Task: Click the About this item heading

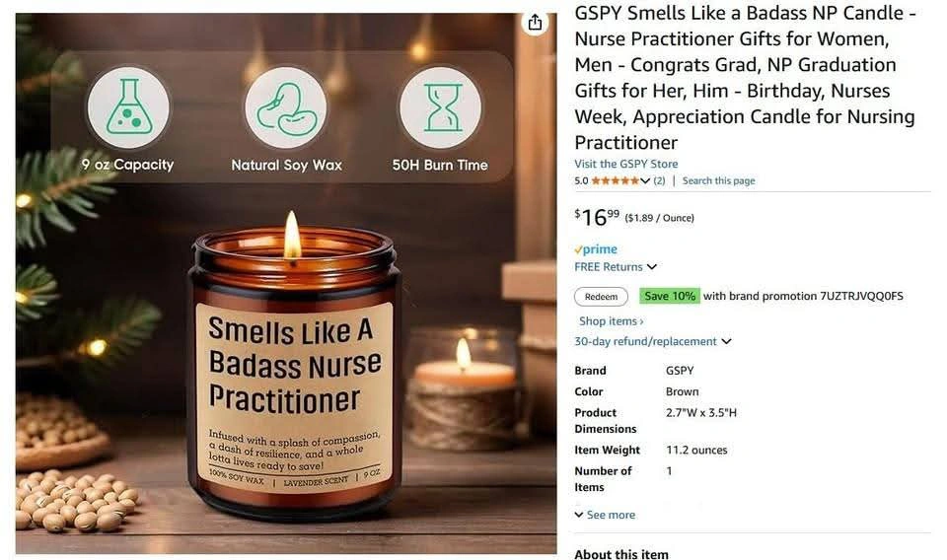Action: click(x=621, y=554)
